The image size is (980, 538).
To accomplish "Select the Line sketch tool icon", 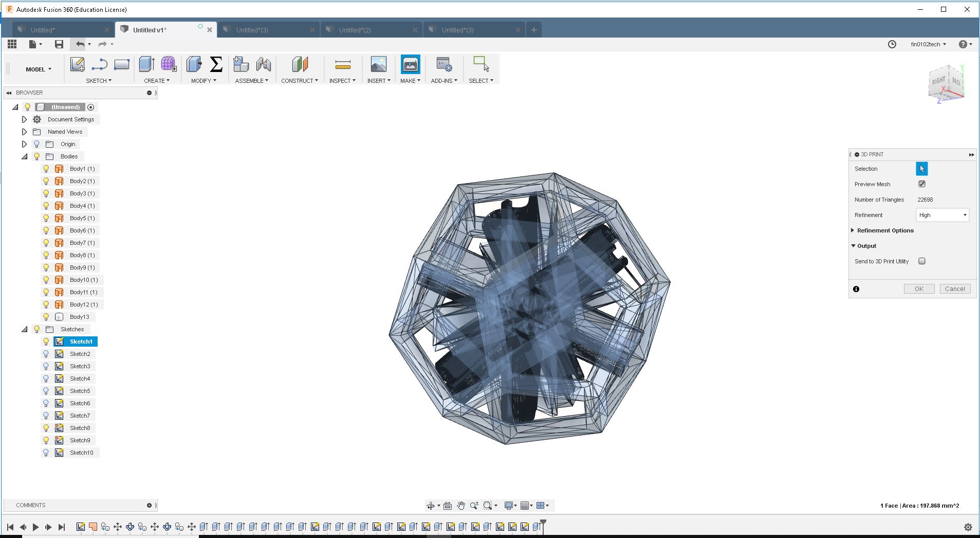I will 99,64.
